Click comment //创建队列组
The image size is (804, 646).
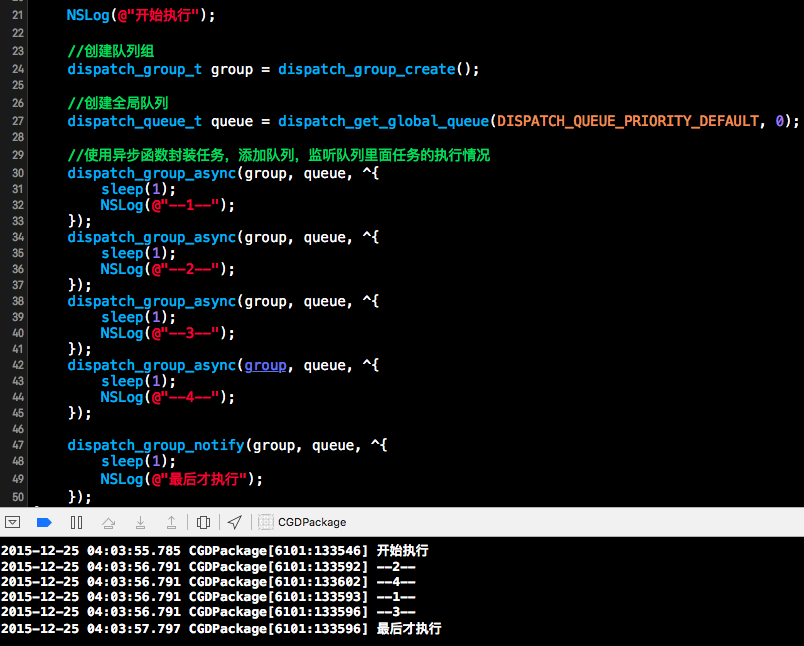click(x=111, y=51)
